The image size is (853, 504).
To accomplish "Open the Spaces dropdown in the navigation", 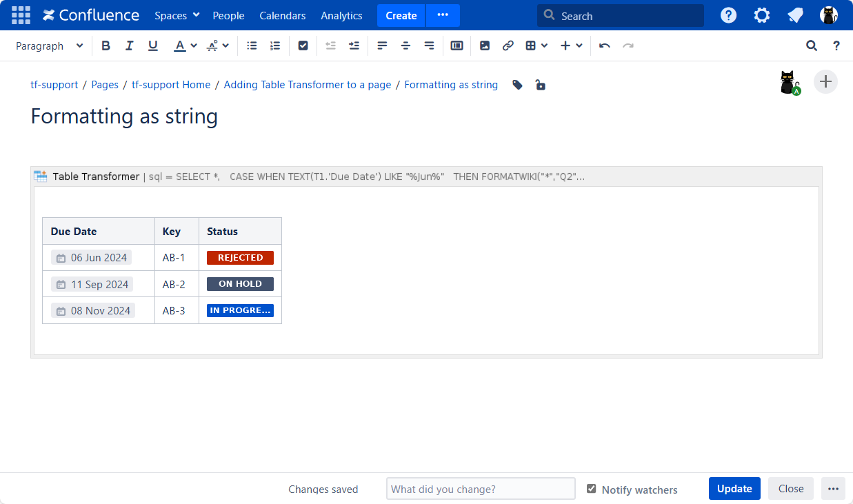I will [x=177, y=15].
